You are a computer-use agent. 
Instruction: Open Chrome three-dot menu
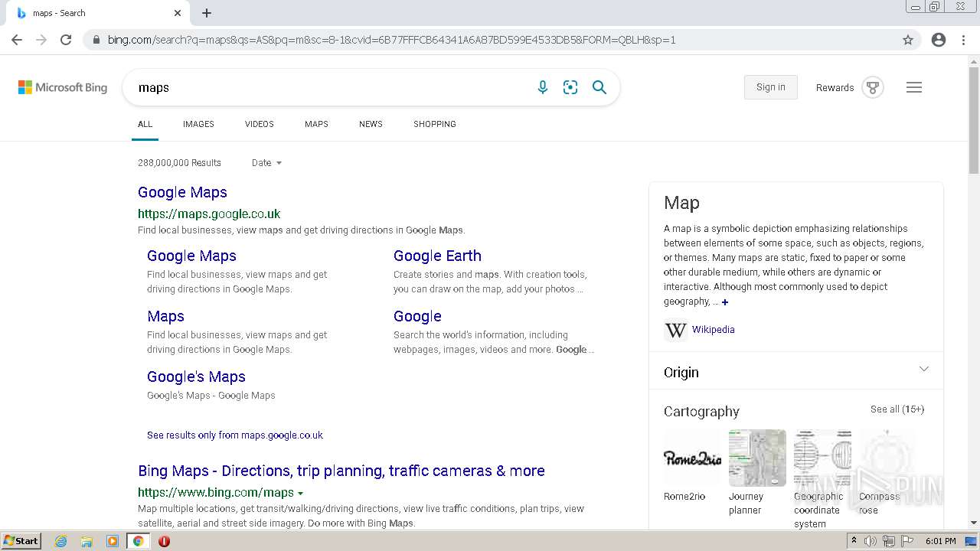pos(963,40)
